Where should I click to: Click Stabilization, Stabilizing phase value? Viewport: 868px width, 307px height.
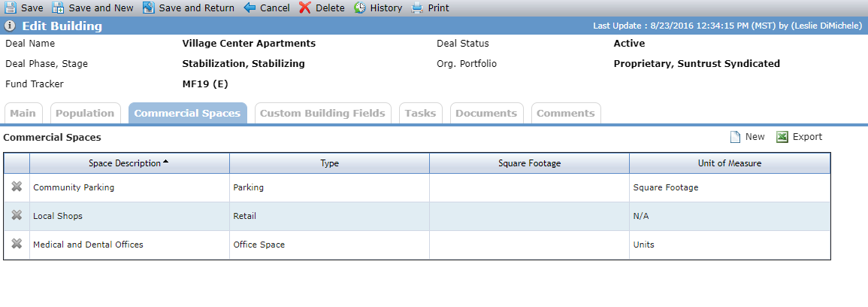coord(243,64)
